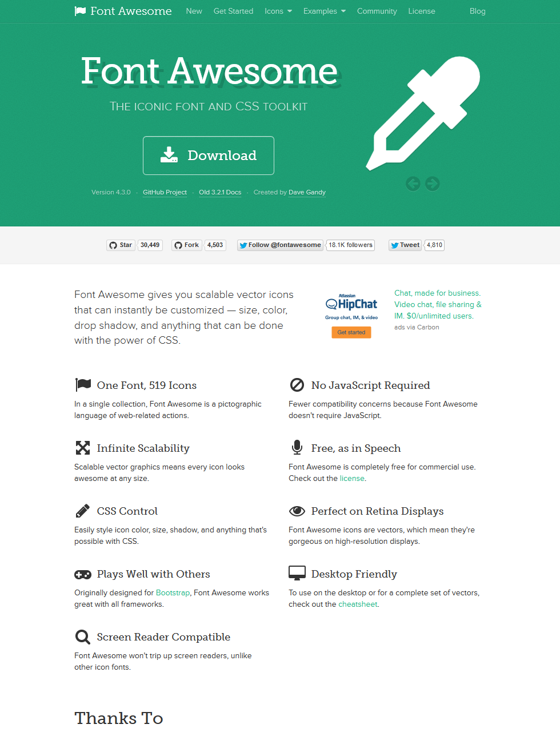The image size is (560, 732).
Task: Click the gamepad icon beside Plays Well with Others
Action: pyautogui.click(x=83, y=574)
